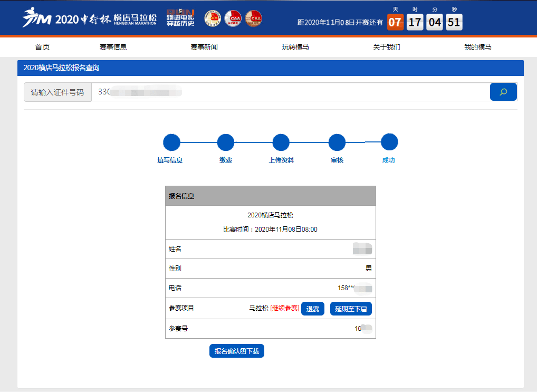Click the 报名信息 table header
Viewport: 537px width, 392px height.
point(271,196)
